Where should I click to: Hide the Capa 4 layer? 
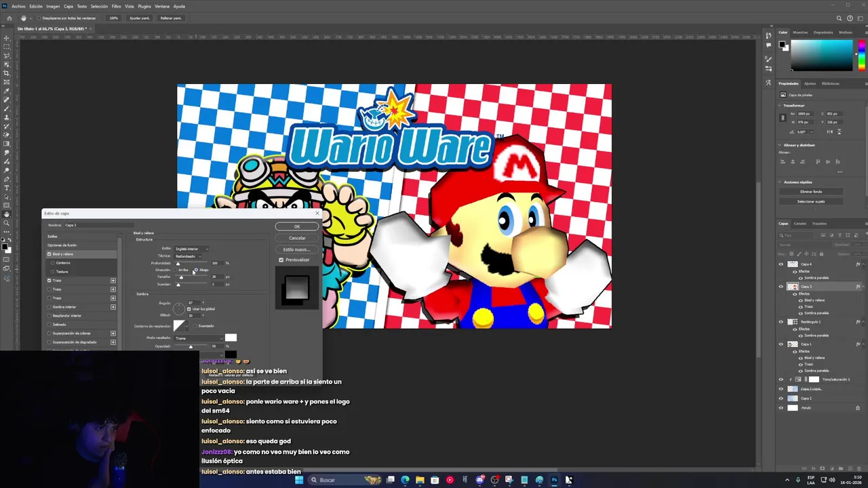(x=781, y=264)
